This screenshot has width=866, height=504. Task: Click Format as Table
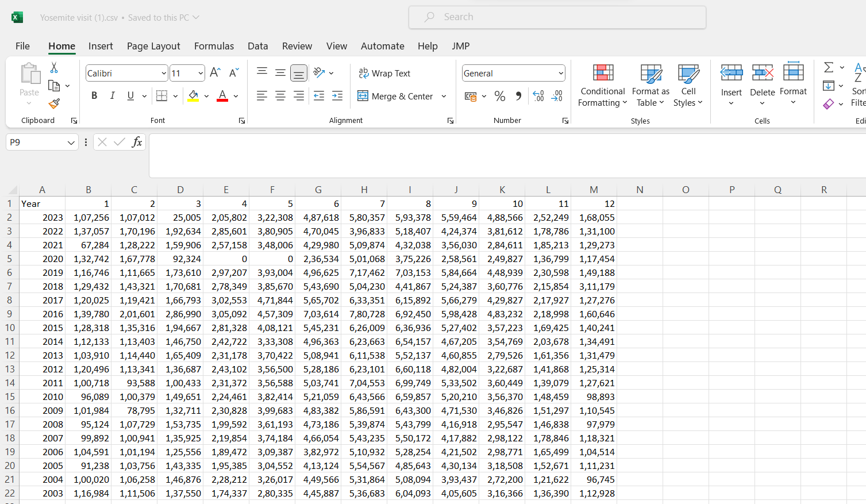[650, 86]
